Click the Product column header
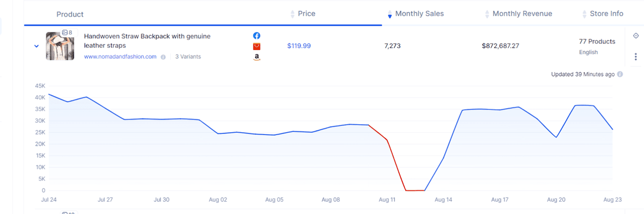 [70, 15]
